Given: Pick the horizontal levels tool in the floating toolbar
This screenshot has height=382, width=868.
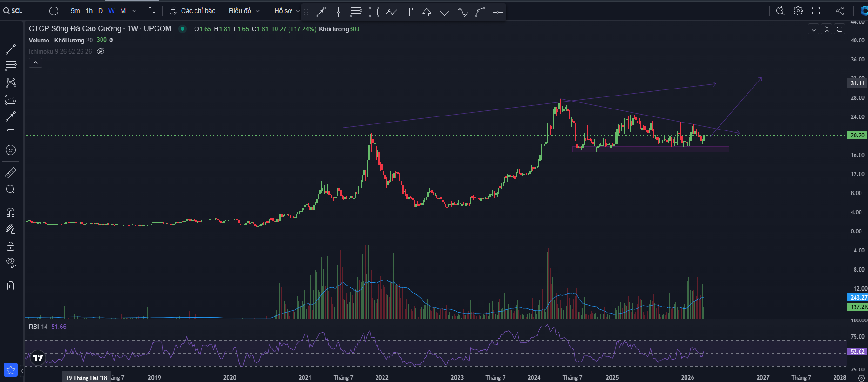Looking at the screenshot, I should click(x=356, y=13).
